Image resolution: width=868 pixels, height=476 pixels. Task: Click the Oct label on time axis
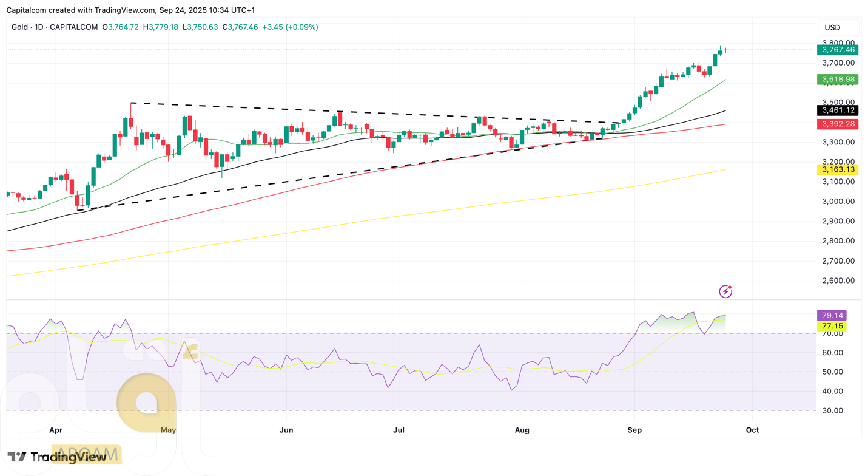coord(752,430)
